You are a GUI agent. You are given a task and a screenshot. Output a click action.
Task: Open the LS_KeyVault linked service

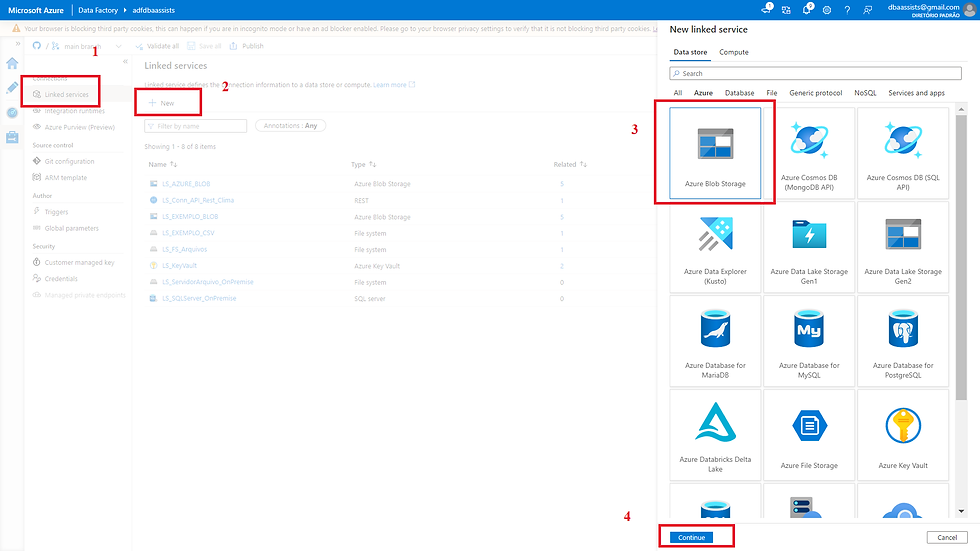179,266
